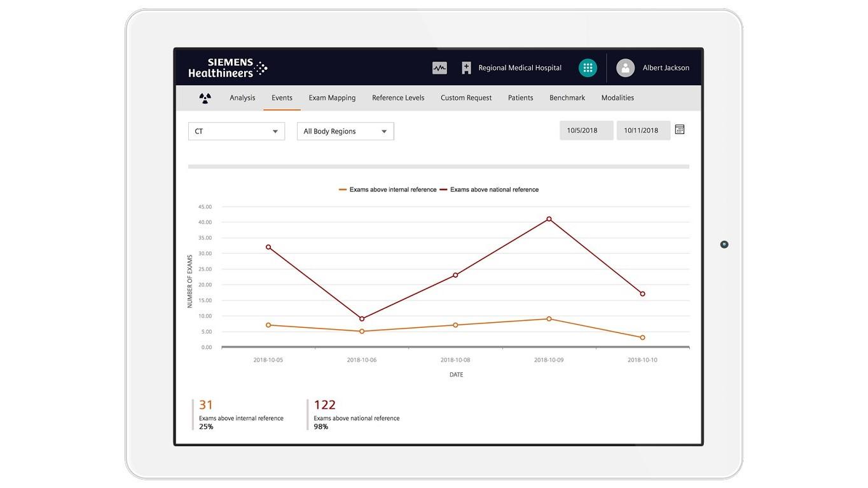
Task: Click the hospital building icon
Action: coord(466,68)
